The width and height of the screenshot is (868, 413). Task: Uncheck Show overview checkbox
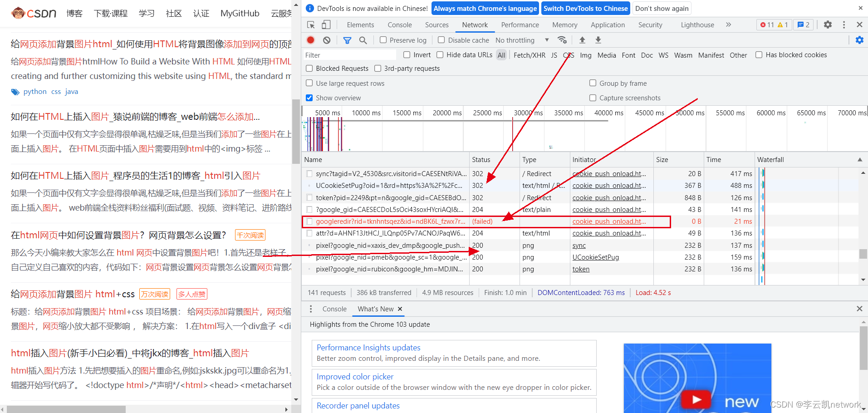309,98
